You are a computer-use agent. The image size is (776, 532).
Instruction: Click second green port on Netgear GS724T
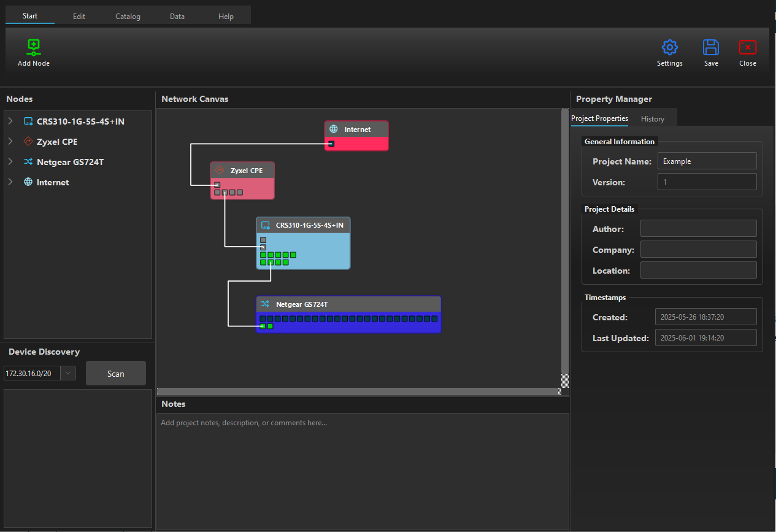coord(270,326)
